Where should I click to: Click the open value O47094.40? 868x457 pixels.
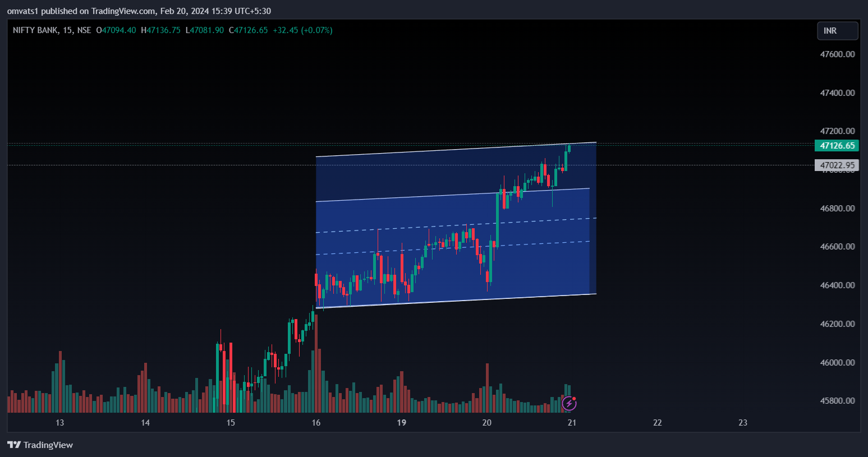(x=116, y=30)
